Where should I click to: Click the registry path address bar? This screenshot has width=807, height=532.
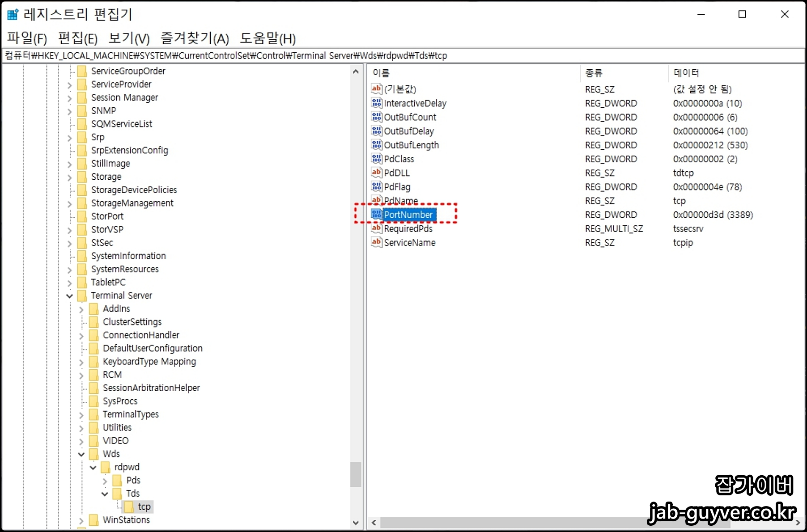click(x=403, y=55)
